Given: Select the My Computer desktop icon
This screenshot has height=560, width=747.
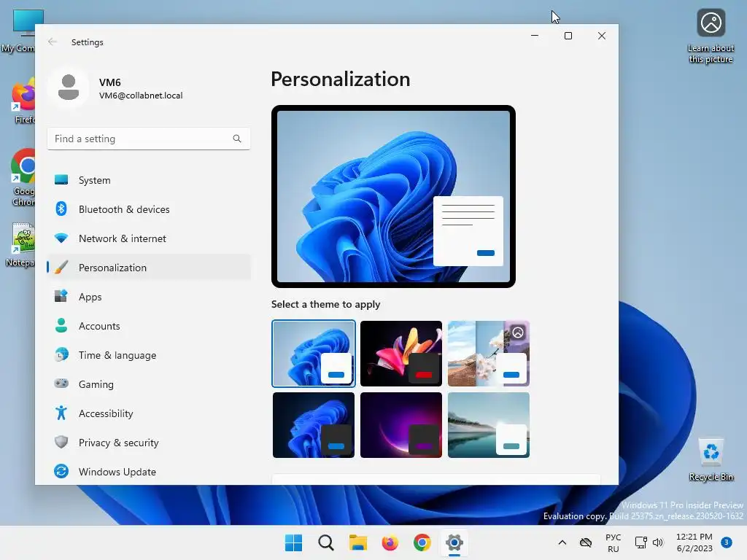Looking at the screenshot, I should click(19, 31).
